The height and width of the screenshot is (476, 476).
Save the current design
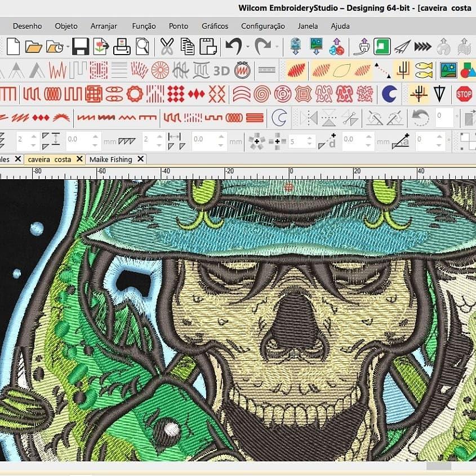(81, 46)
